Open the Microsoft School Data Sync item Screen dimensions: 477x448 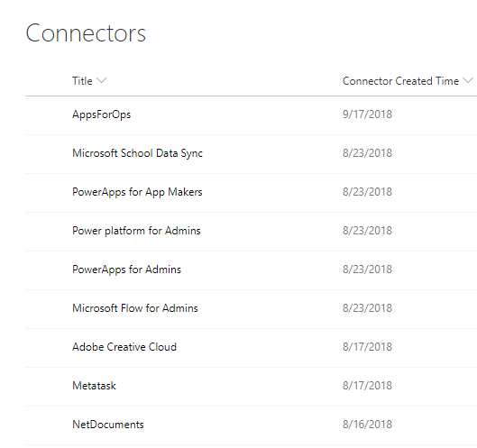(x=137, y=153)
